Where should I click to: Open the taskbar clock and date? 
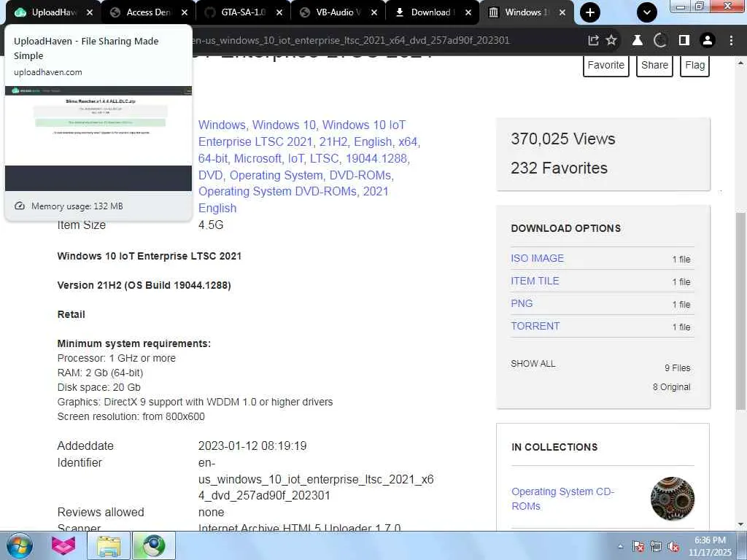click(x=710, y=546)
